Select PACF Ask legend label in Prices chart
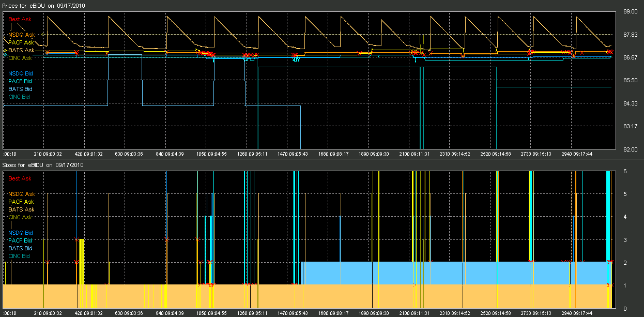Screen dimensions: 644x317 tap(21, 42)
